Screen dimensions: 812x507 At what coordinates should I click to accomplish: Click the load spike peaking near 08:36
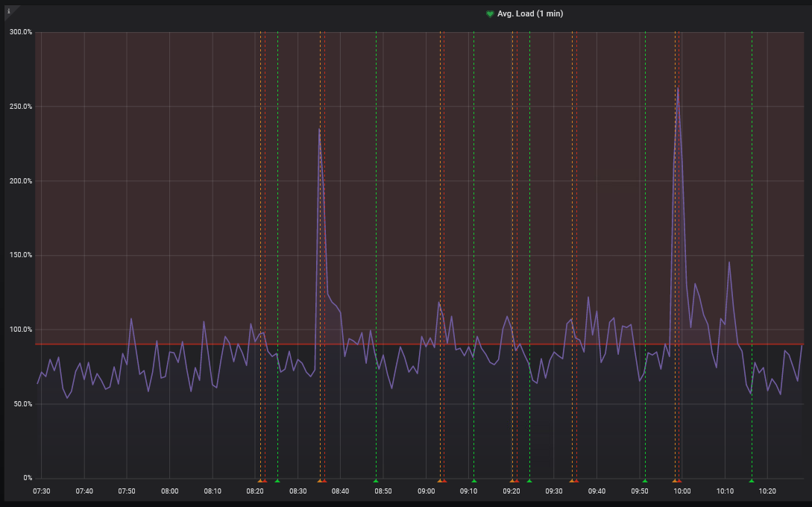320,130
